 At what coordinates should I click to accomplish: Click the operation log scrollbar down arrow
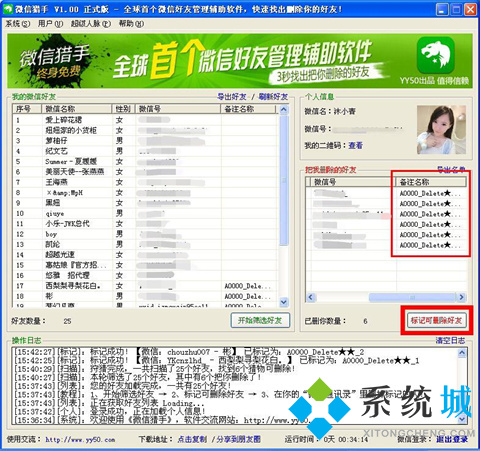pyautogui.click(x=462, y=419)
